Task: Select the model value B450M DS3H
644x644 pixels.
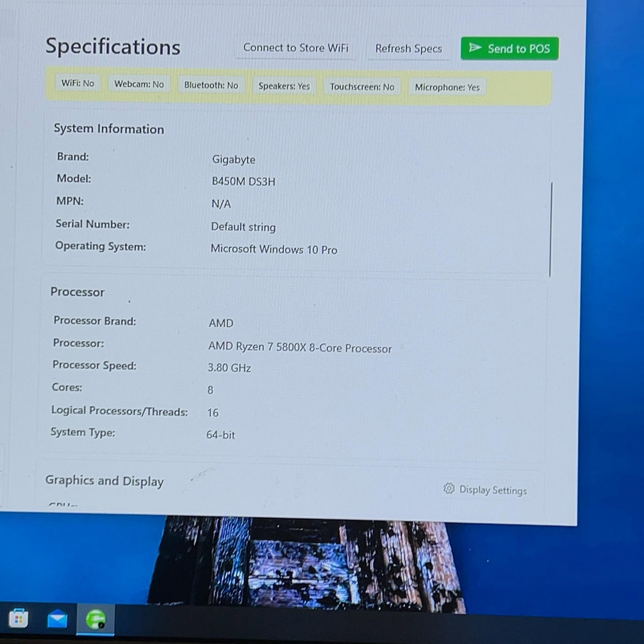Action: tap(243, 181)
